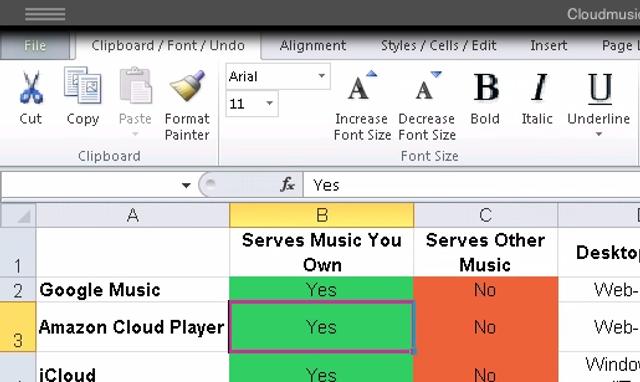The width and height of the screenshot is (640, 382).
Task: Select row 3 header
Action: point(18,327)
